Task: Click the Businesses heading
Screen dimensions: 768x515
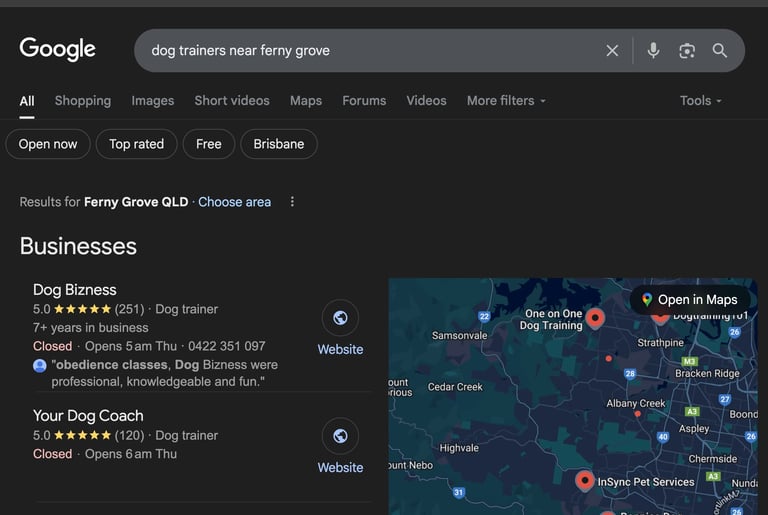Action: (78, 246)
